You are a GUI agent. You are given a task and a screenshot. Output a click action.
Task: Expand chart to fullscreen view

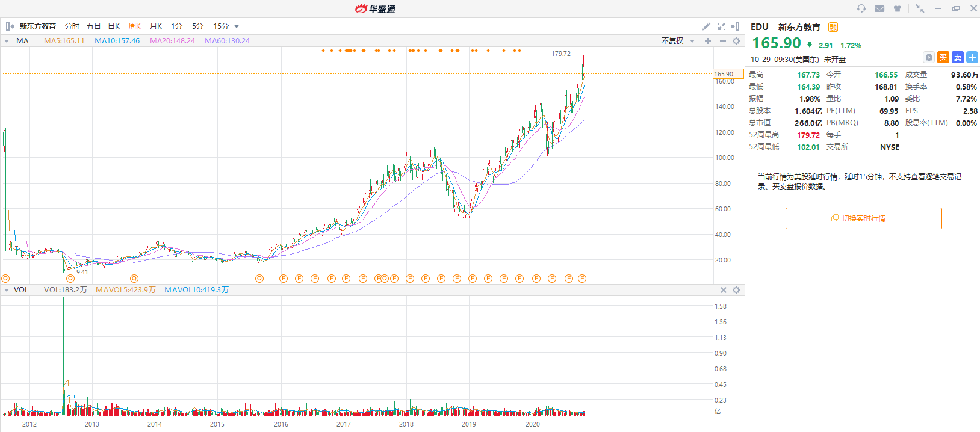[721, 26]
